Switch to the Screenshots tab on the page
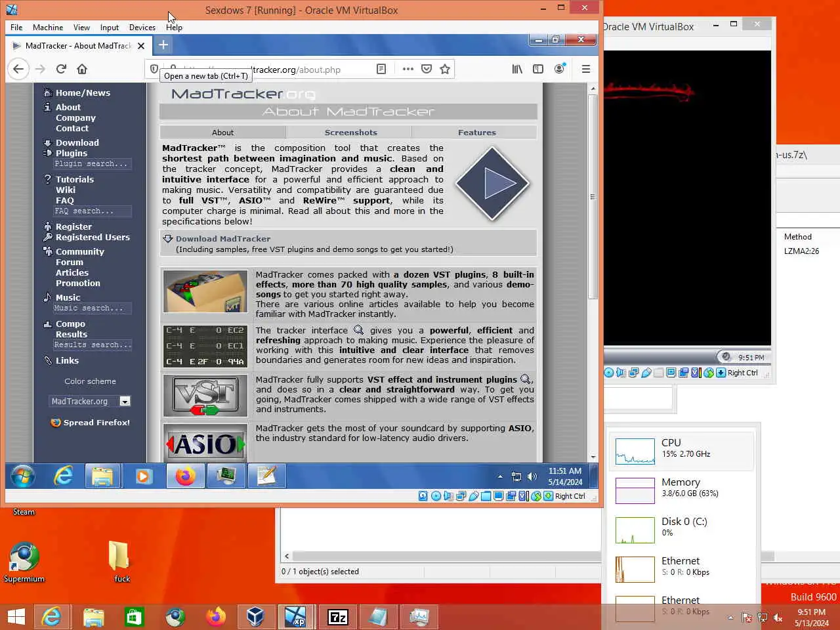This screenshot has width=840, height=630. [350, 132]
